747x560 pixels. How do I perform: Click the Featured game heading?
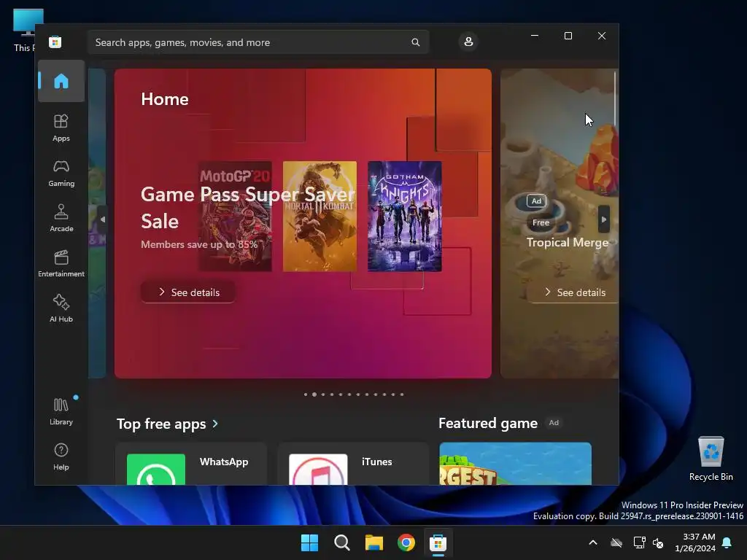[x=488, y=423]
